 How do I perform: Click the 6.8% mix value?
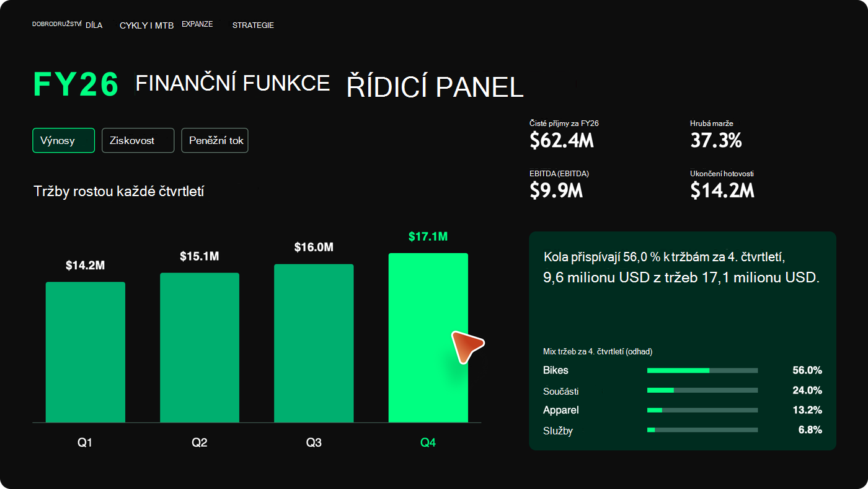[x=810, y=430]
